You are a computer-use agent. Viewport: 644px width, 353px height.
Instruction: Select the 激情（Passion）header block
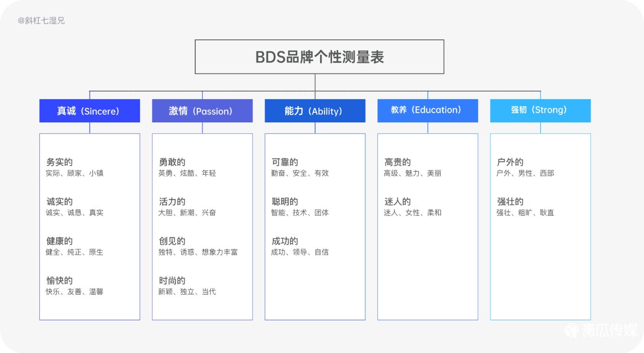pyautogui.click(x=202, y=111)
